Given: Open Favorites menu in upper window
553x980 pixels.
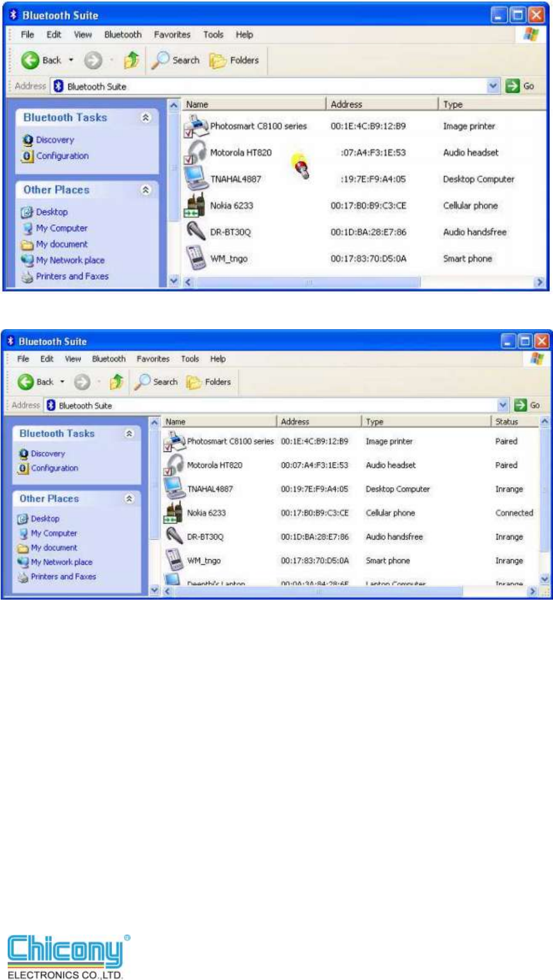Looking at the screenshot, I should (172, 35).
